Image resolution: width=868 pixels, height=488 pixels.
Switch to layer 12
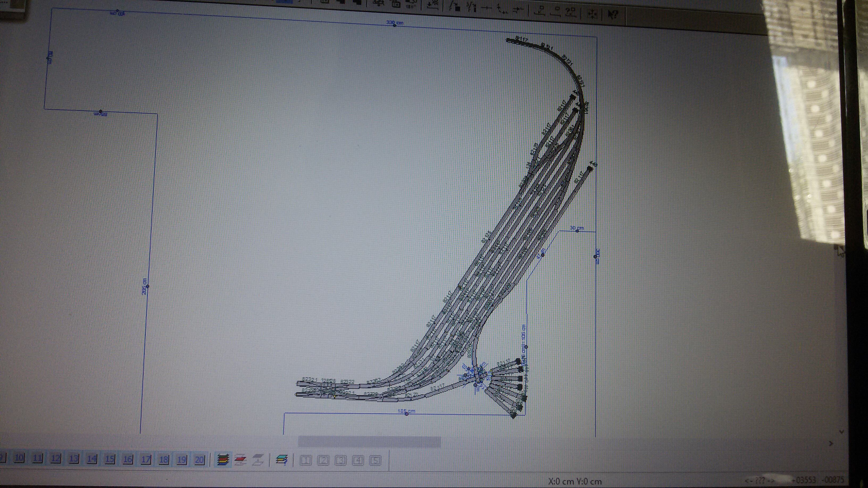click(x=56, y=458)
